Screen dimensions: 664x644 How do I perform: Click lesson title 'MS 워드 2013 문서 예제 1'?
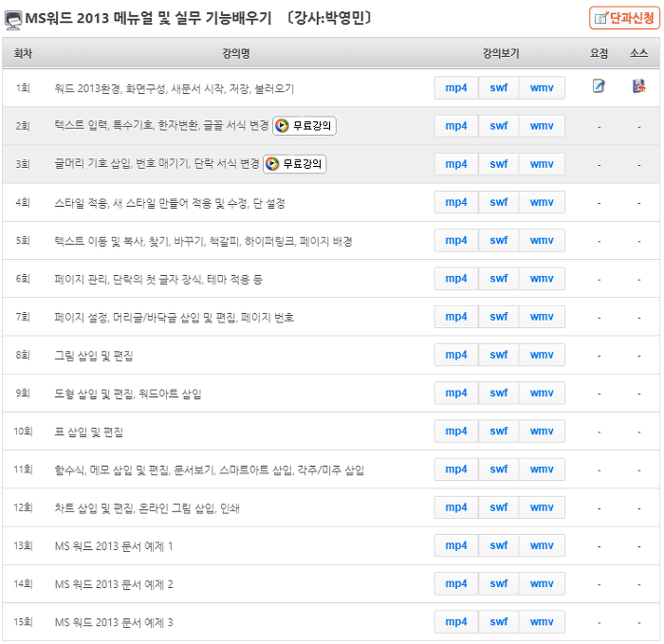tap(114, 546)
